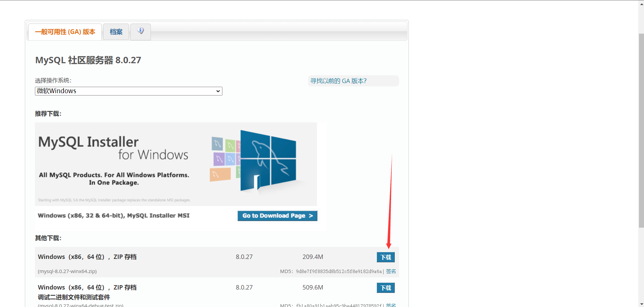Click the MySQL Installer for Windows banner
The image size is (644, 307).
(176, 164)
